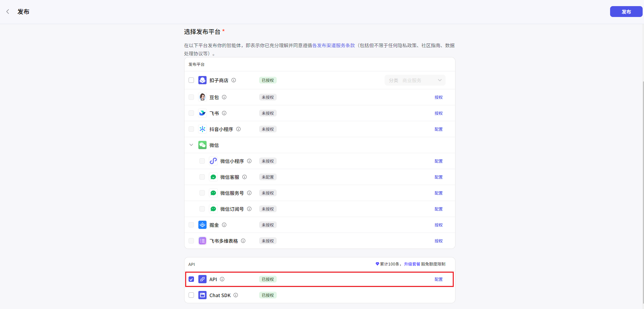Open 各发布渠道服务条款 link
Screen dimensions: 644x309
point(333,45)
